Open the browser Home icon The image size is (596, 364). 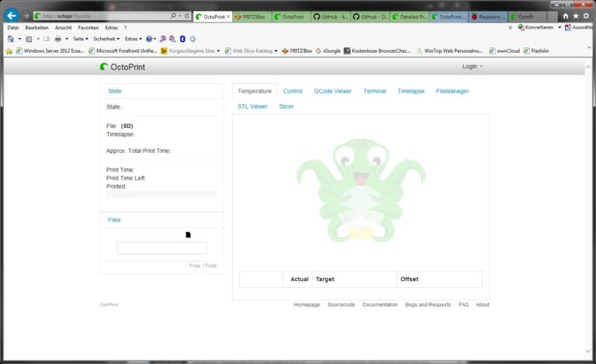pos(565,16)
